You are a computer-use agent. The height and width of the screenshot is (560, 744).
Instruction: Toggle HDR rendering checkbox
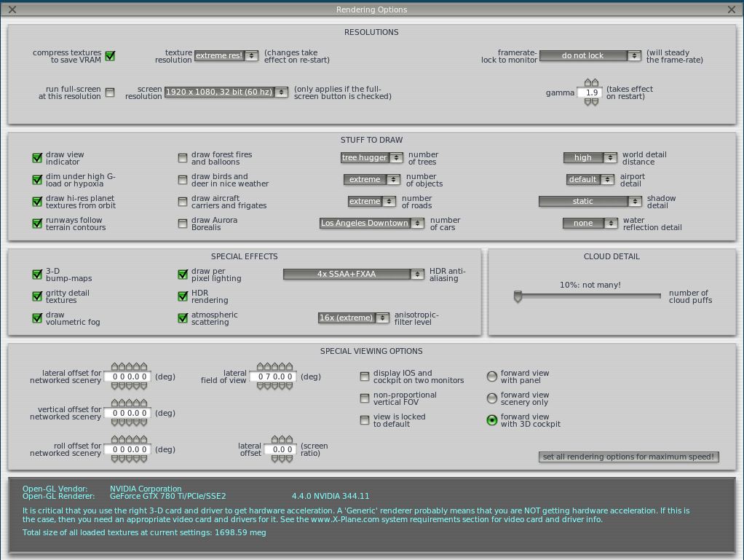point(183,296)
